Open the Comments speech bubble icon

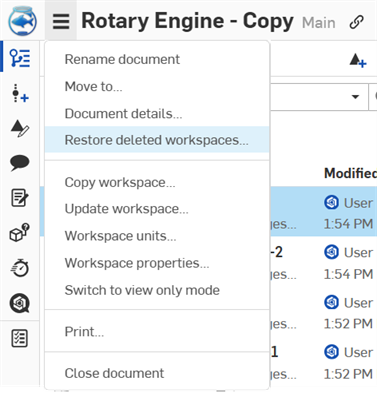pyautogui.click(x=20, y=163)
